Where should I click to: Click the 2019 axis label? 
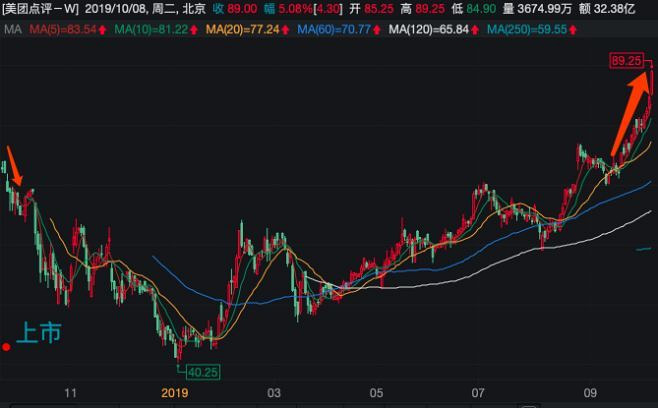click(175, 393)
